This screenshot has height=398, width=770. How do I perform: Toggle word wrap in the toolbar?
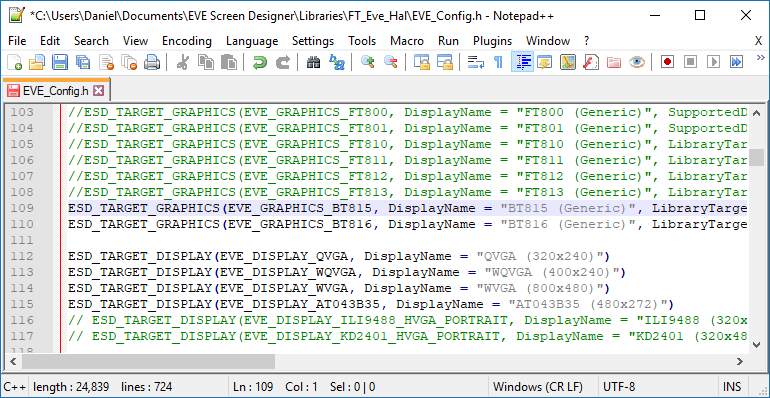pyautogui.click(x=475, y=62)
